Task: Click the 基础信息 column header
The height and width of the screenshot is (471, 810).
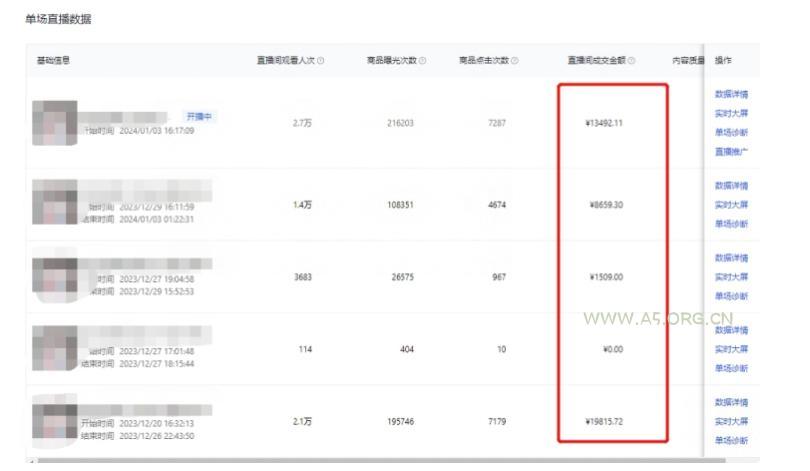Action: click(53, 60)
